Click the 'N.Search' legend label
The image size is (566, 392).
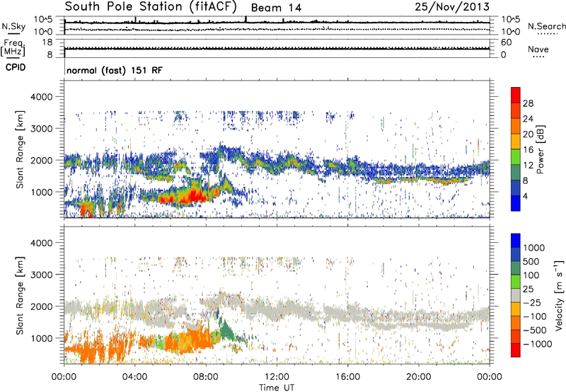[546, 26]
